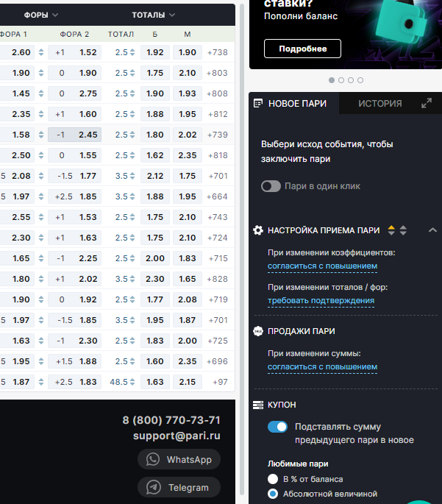
Task: Select the yellow up-arrow odds change icon
Action: tap(391, 230)
